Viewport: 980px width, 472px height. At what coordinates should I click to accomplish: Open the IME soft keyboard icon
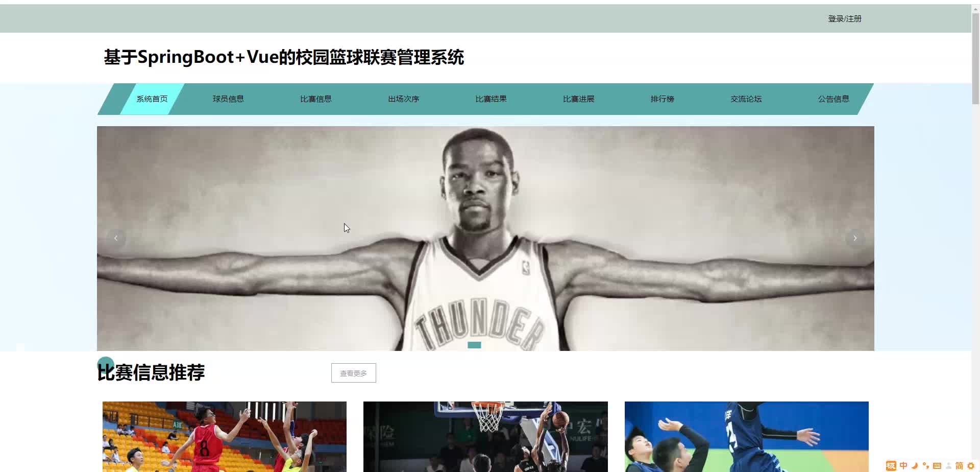[938, 465]
